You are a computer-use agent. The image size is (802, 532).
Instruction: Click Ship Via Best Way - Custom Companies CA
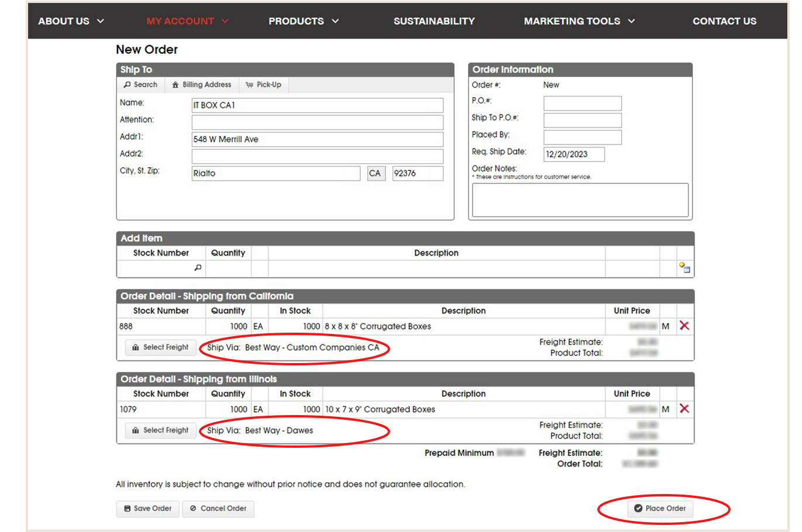pyautogui.click(x=293, y=347)
